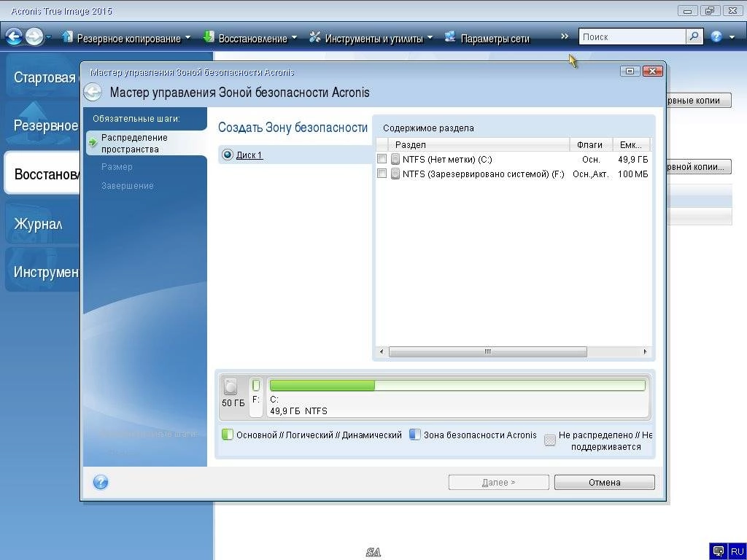Click the gray Не распределено legend swatch
Screen dimensions: 747x560
(x=550, y=440)
